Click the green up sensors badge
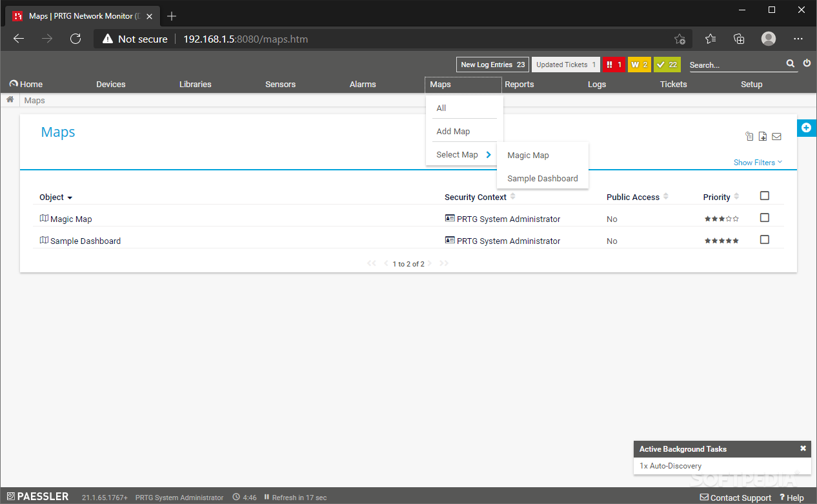The height and width of the screenshot is (504, 817). point(667,65)
